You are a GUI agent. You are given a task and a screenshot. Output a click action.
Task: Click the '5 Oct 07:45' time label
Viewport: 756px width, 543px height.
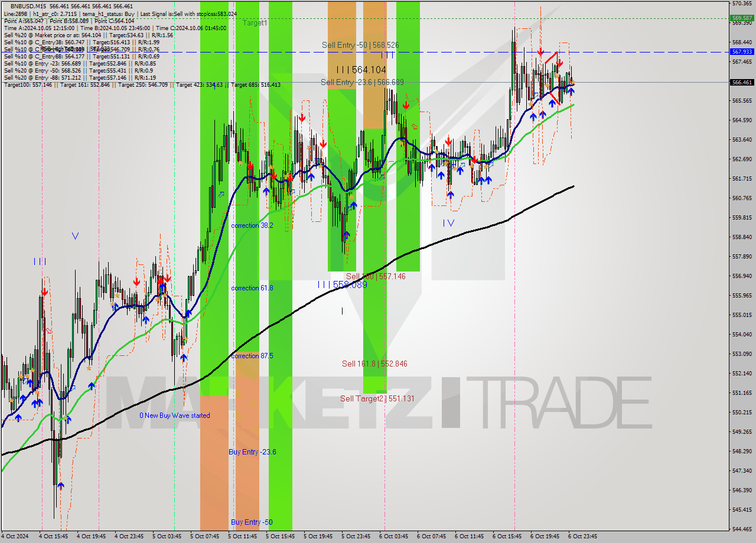tap(204, 537)
